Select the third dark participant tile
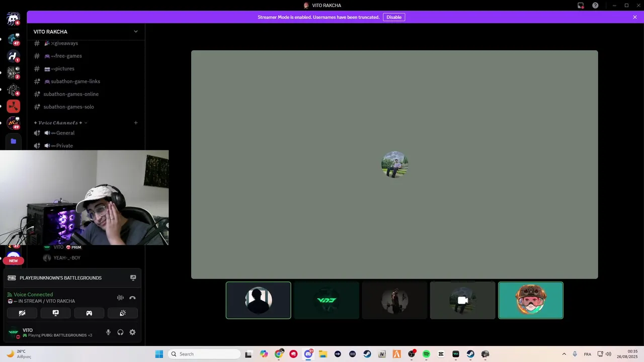644x362 pixels. pyautogui.click(x=394, y=300)
